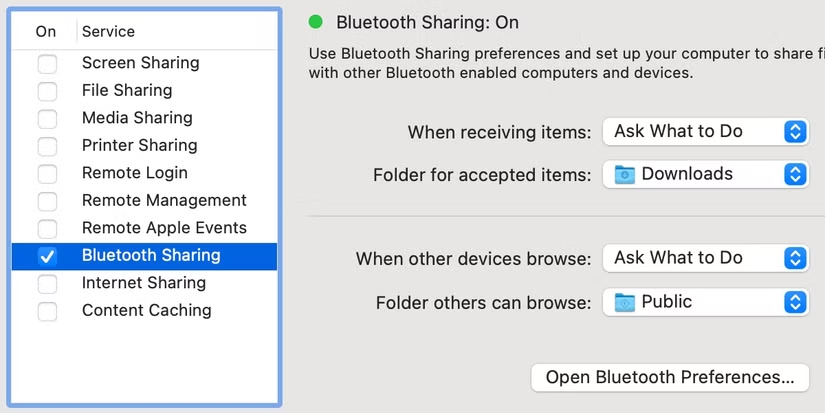Enable the File Sharing checkbox
This screenshot has height=413, width=825.
[47, 91]
